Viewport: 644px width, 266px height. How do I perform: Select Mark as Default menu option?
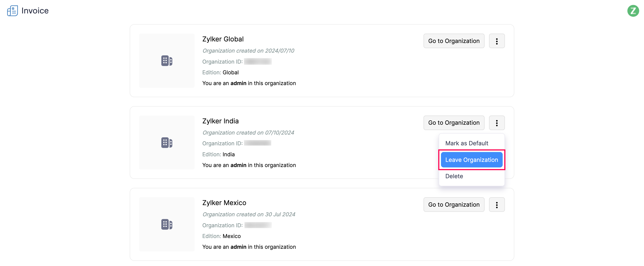coord(466,143)
